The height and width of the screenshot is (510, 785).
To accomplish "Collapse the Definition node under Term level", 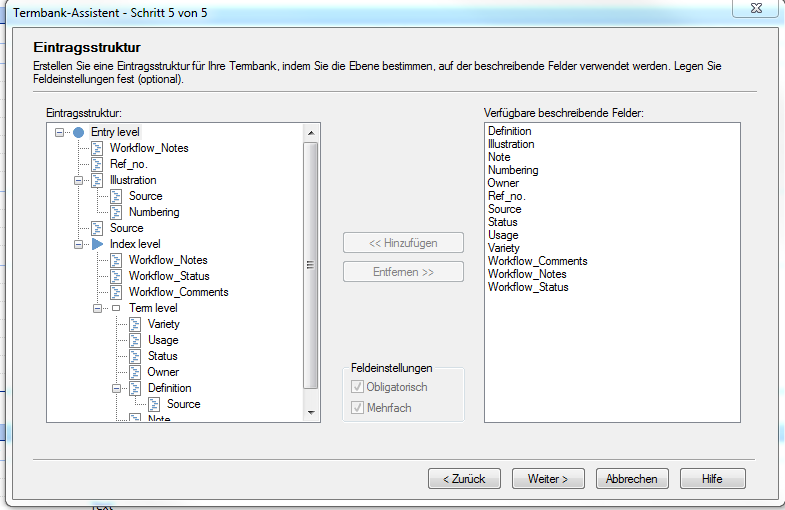I will (x=117, y=388).
